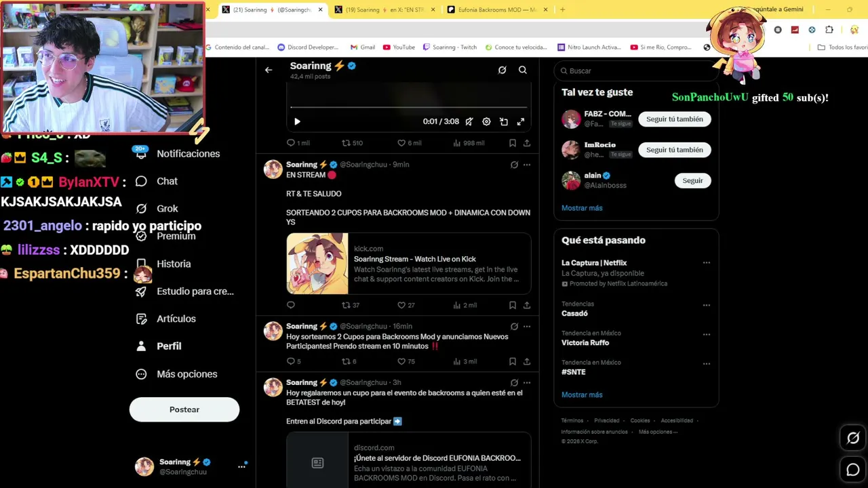Image resolution: width=868 pixels, height=488 pixels.
Task: Open the Soarinng - Twitch bookmark
Action: tap(450, 47)
